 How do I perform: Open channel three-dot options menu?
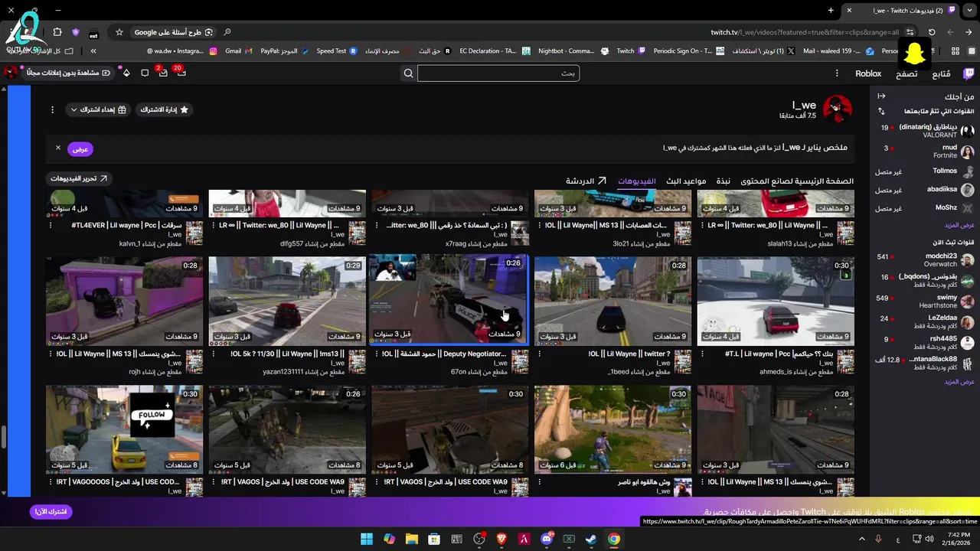(52, 109)
